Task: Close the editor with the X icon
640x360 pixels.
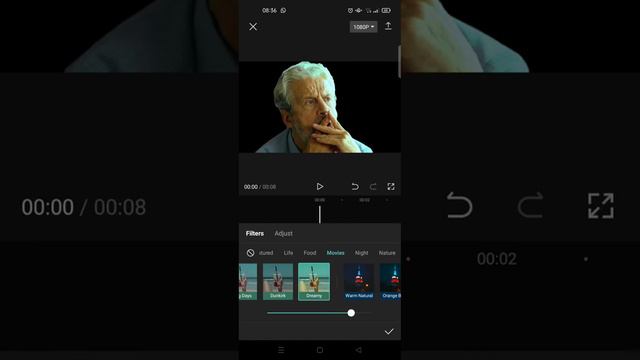Action: click(x=253, y=27)
